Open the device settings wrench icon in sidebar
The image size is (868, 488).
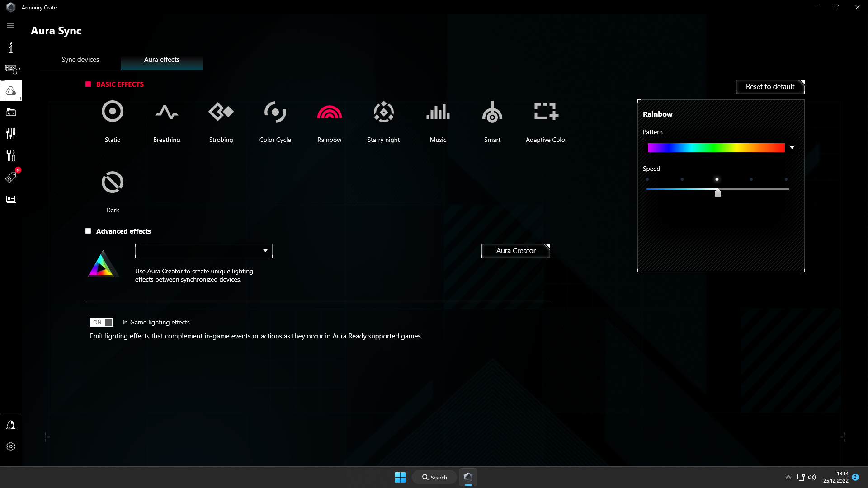tap(11, 155)
